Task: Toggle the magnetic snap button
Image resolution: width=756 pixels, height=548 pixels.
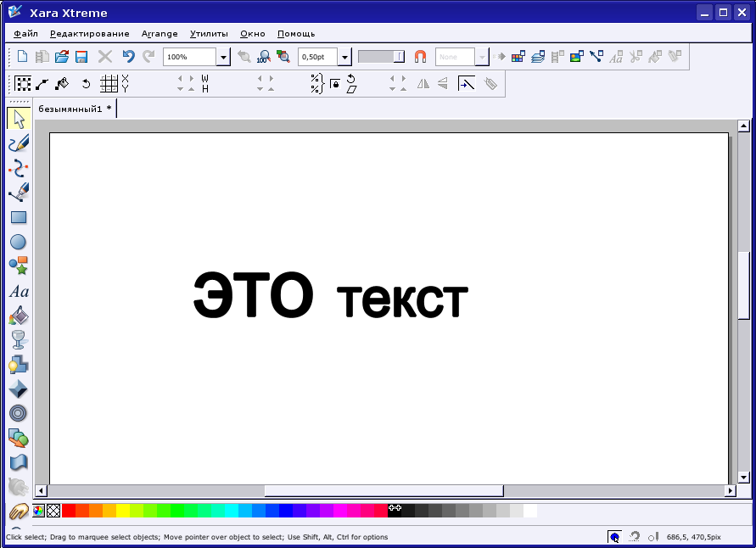Action: point(420,57)
